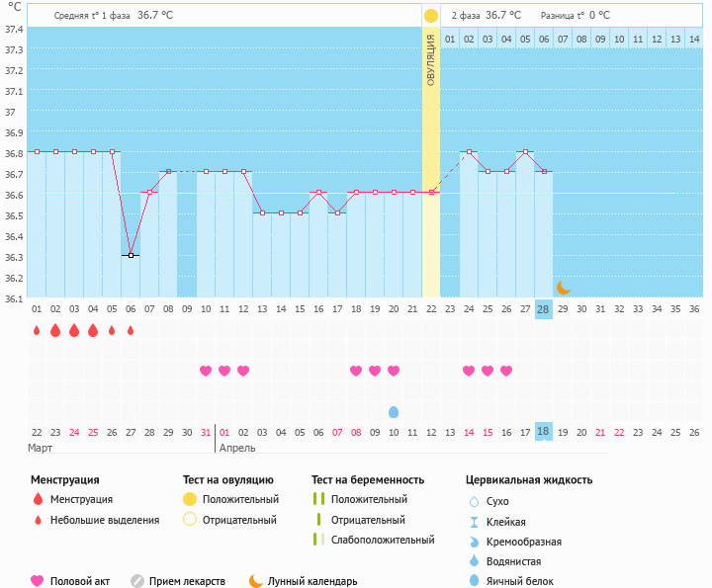Click the pink heart on cycle day 10

coord(206,371)
